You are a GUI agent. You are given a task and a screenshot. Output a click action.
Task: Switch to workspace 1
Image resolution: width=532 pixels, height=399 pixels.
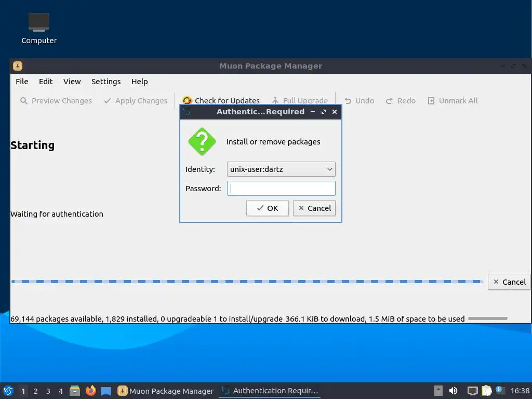click(23, 391)
